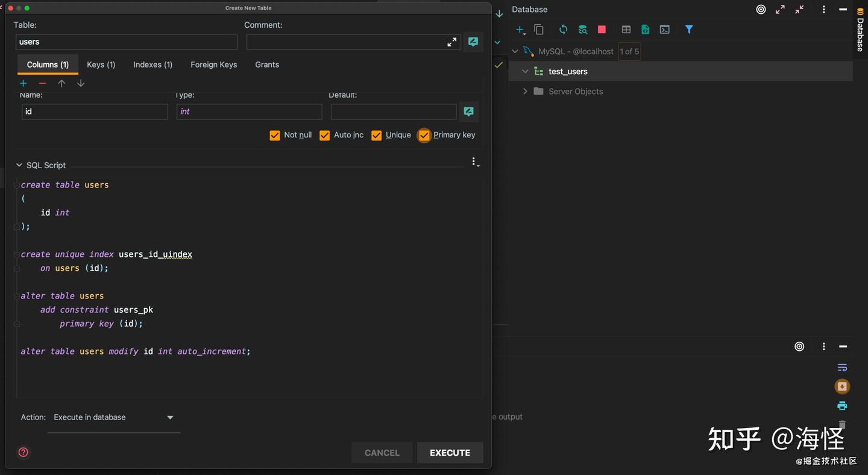Open the full-text search in database icon
868x475 pixels.
(x=582, y=29)
